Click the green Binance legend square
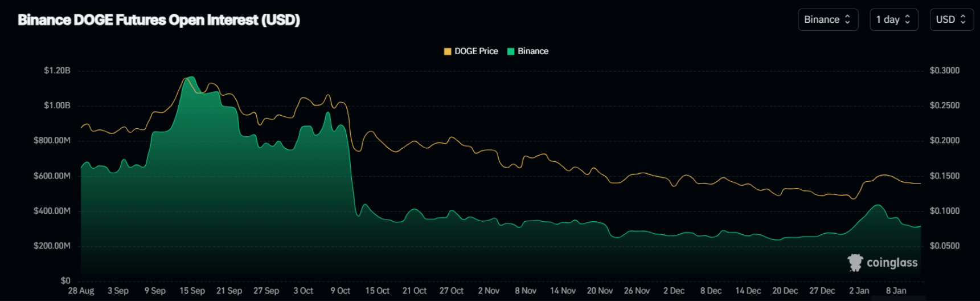 point(511,51)
